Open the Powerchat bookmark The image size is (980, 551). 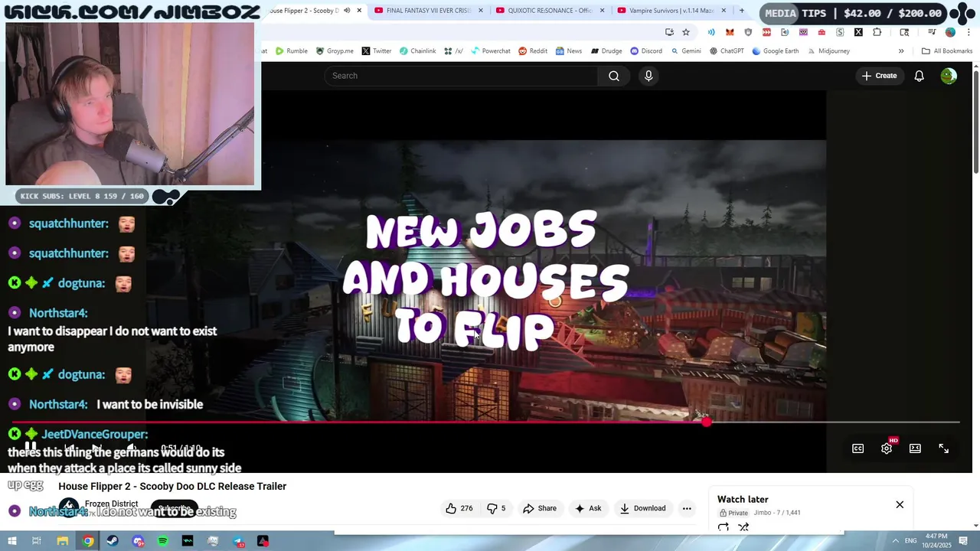[x=491, y=51]
